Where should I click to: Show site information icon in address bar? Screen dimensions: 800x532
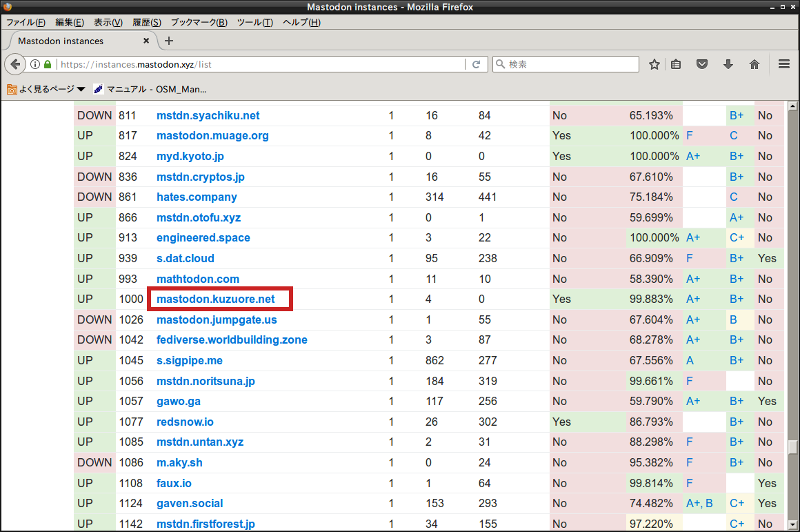click(x=35, y=64)
